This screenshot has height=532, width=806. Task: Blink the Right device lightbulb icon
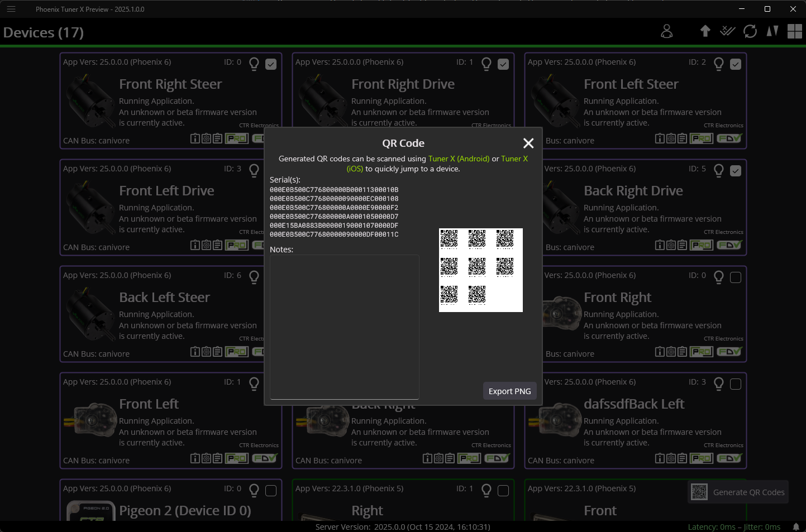pos(487,490)
